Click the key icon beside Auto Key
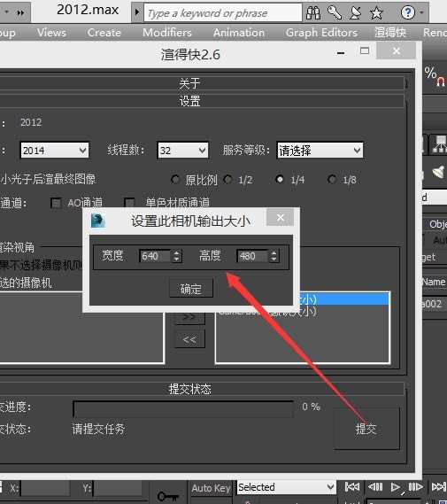447x504 pixels. pyautogui.click(x=168, y=496)
